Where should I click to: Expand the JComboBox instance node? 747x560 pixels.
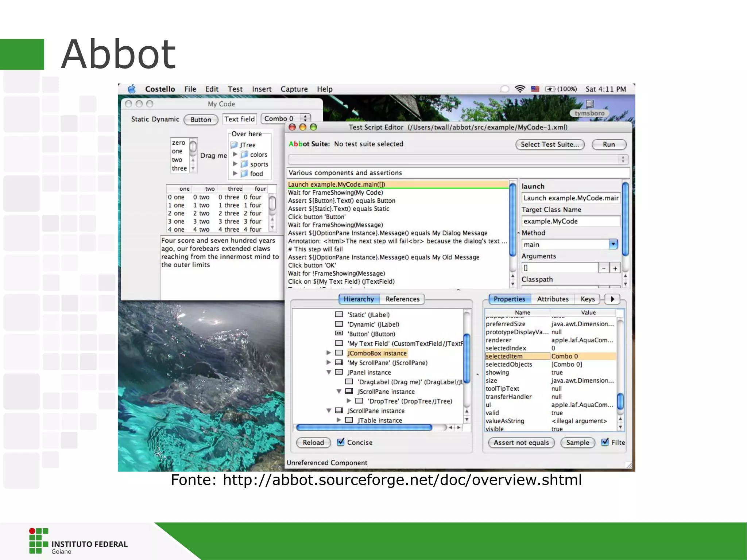(x=328, y=353)
